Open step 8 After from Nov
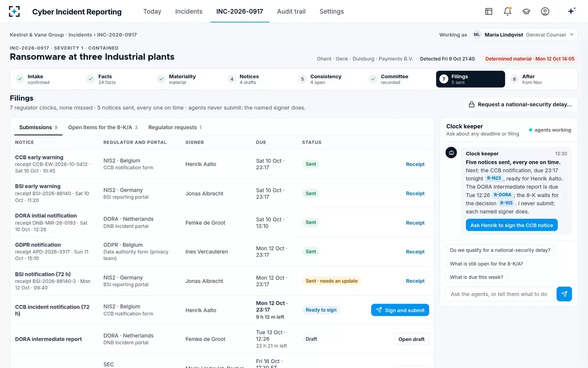 click(x=541, y=79)
